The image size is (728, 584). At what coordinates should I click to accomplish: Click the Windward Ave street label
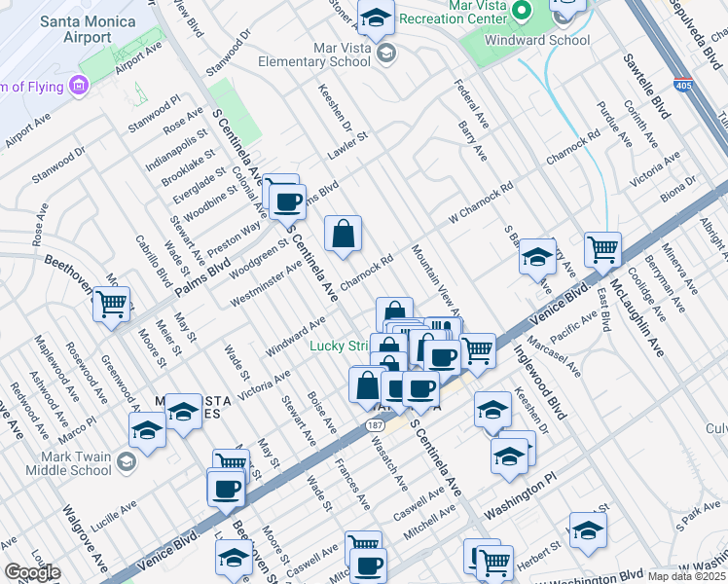295,337
